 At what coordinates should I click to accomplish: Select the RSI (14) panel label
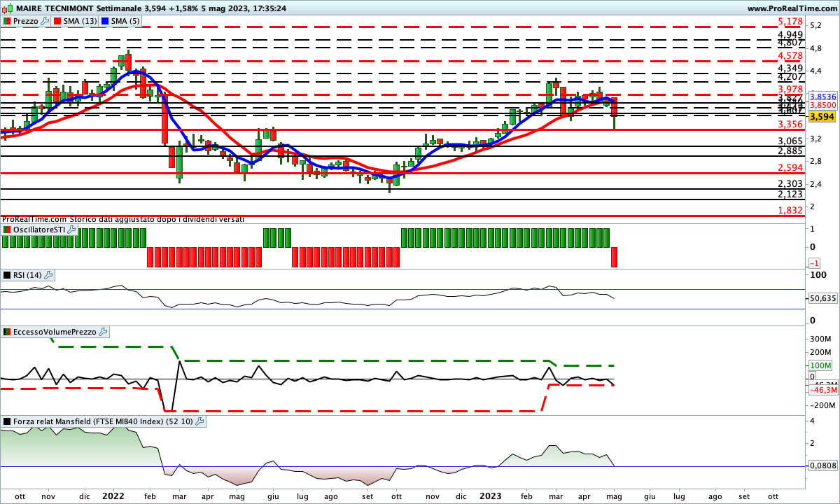point(27,275)
